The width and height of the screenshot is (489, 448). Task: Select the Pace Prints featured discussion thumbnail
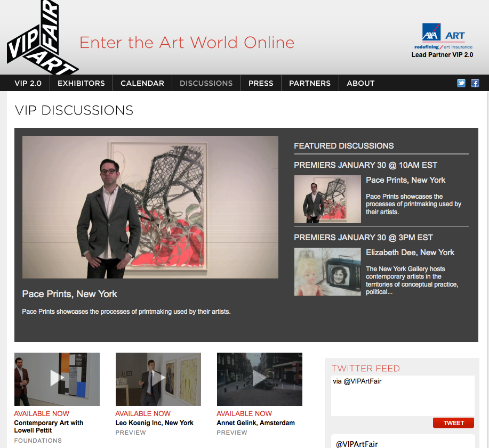(x=327, y=199)
